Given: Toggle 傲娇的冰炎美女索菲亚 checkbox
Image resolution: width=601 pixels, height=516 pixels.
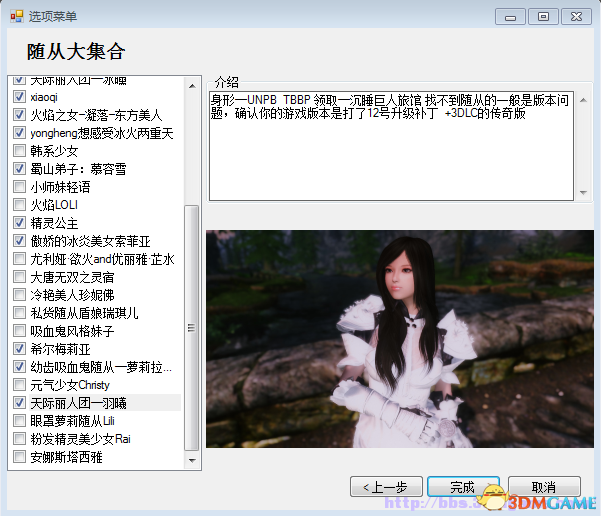Looking at the screenshot, I should click(19, 241).
